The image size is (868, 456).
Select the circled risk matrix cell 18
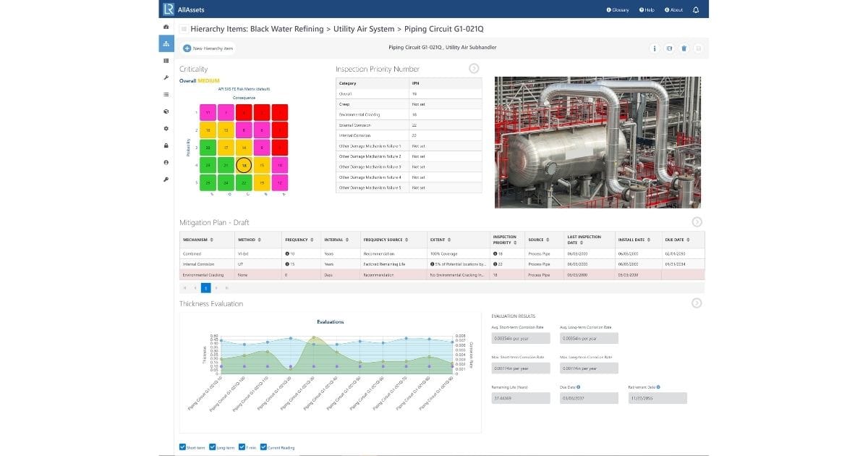(244, 166)
